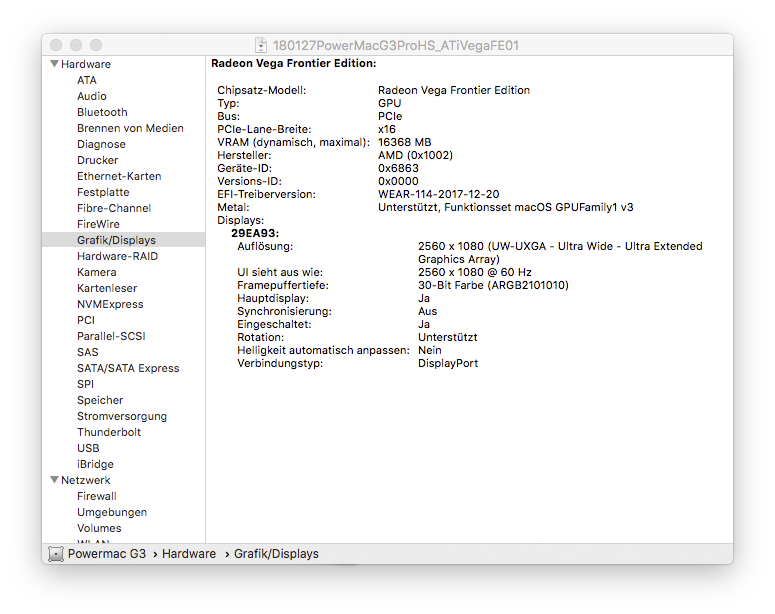Collapse the Netzwerk section triangle

pyautogui.click(x=55, y=480)
